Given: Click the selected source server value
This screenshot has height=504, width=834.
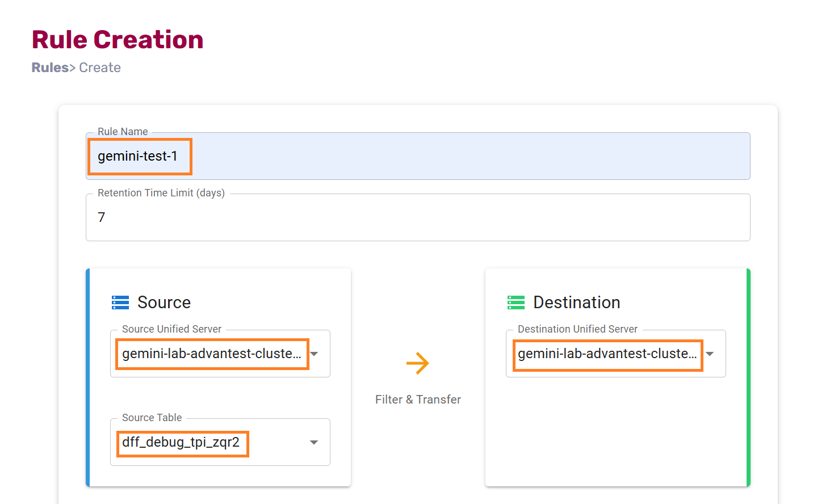Looking at the screenshot, I should (x=212, y=354).
